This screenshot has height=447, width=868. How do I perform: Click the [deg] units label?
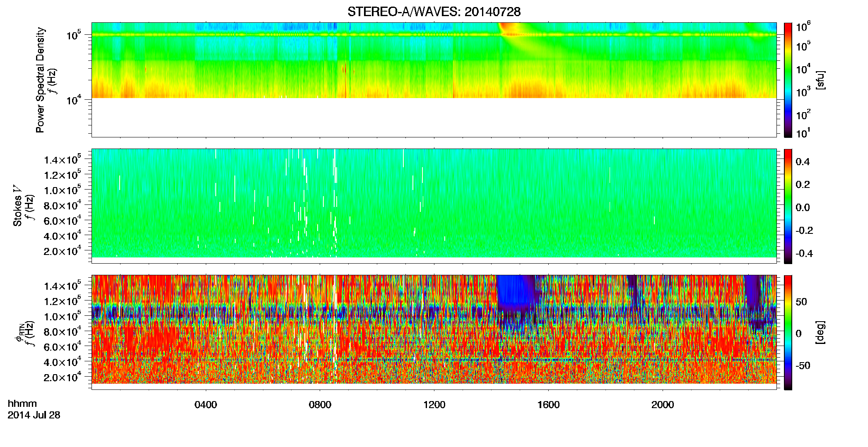821,332
